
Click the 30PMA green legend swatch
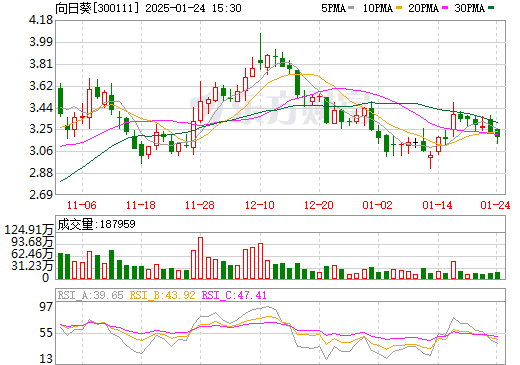pyautogui.click(x=491, y=7)
